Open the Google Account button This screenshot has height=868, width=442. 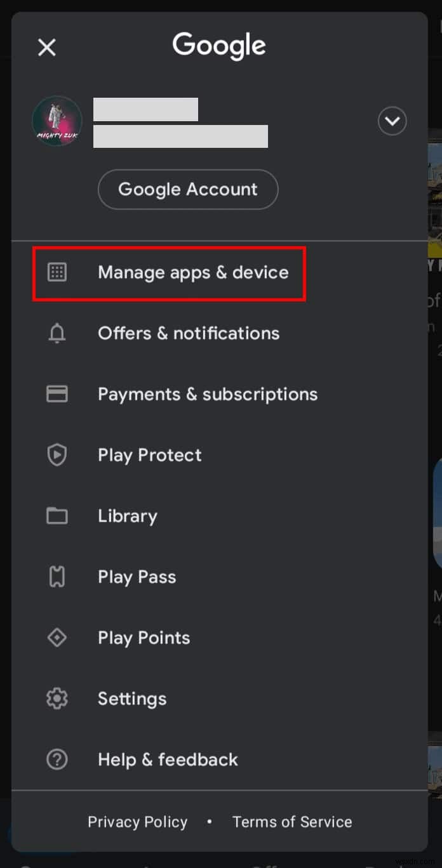coord(188,189)
